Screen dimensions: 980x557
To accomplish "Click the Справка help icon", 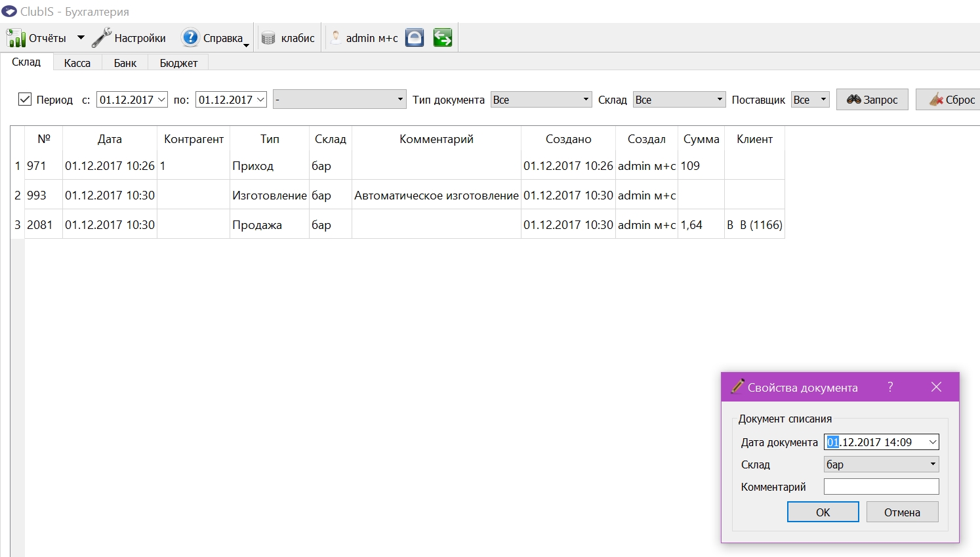I will tap(190, 38).
